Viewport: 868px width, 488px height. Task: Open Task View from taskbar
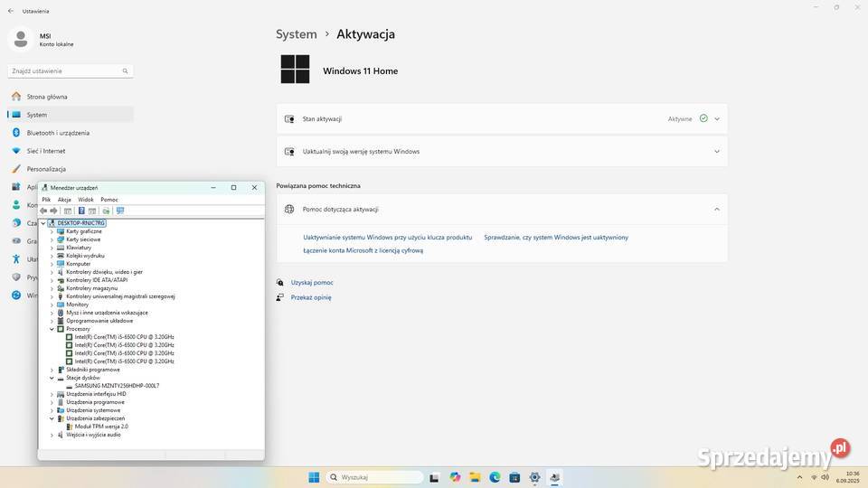coord(435,477)
